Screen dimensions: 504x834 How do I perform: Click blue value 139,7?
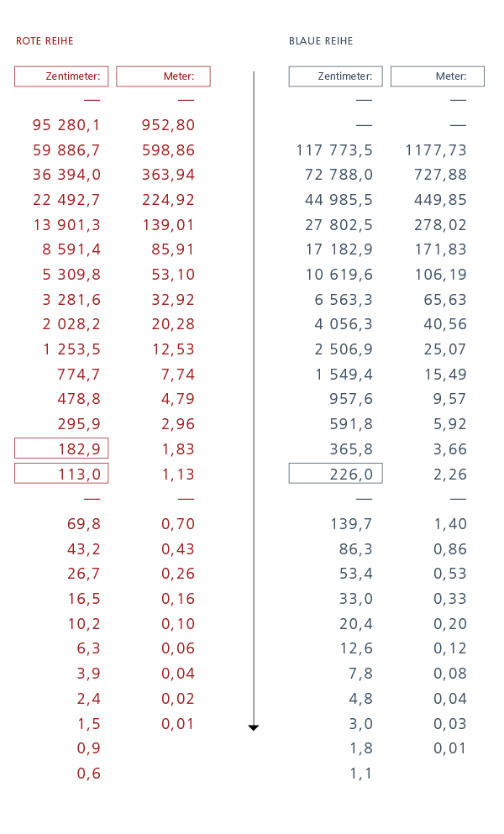coord(351,524)
